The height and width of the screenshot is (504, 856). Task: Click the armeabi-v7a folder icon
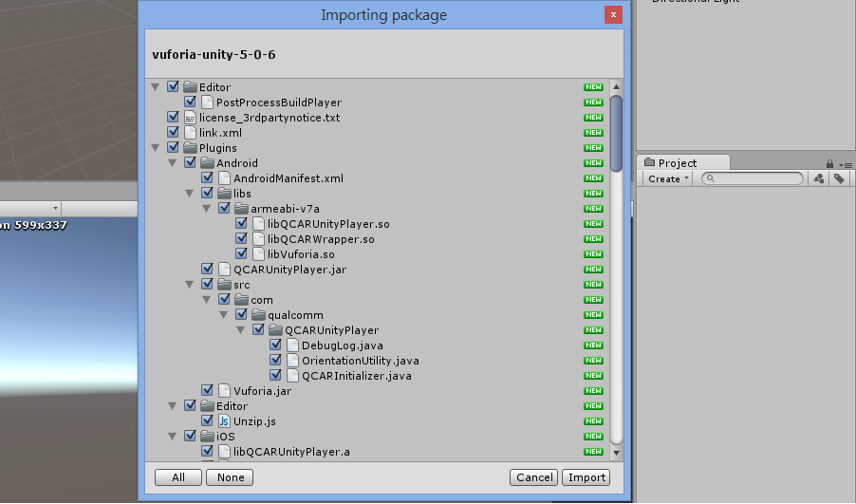241,209
